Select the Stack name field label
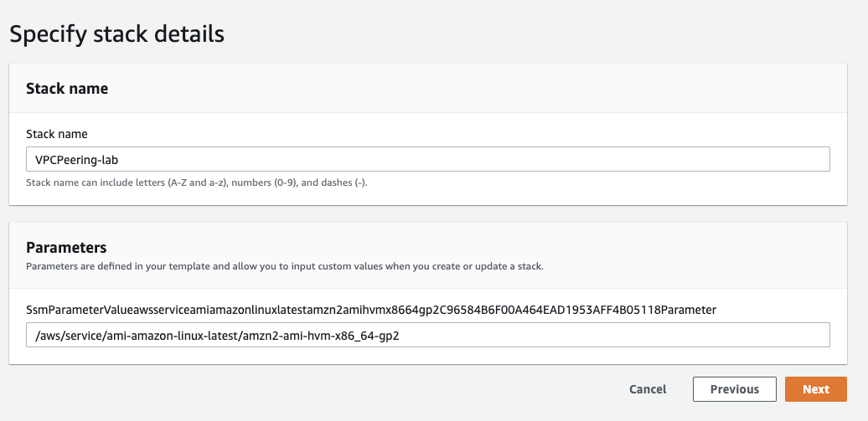868x421 pixels. tap(57, 134)
